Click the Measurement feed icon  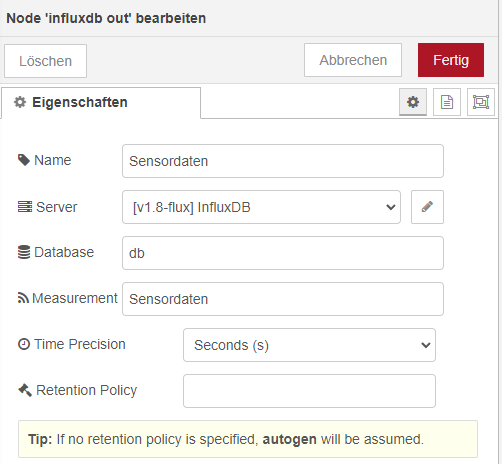coord(23,298)
